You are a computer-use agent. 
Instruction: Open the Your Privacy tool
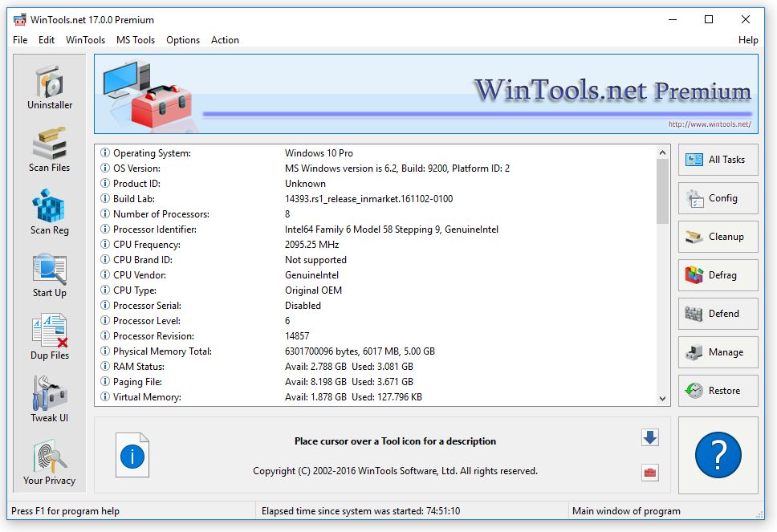pyautogui.click(x=50, y=463)
